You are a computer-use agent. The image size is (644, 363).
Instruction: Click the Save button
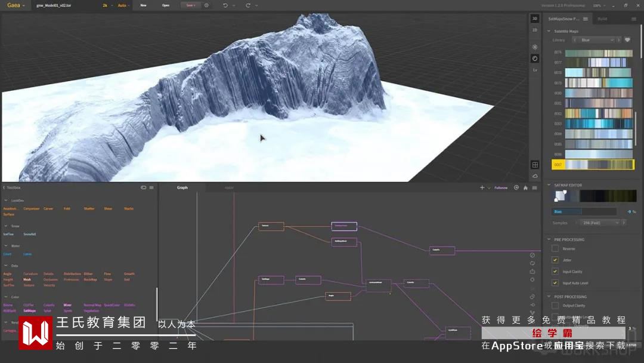point(191,5)
